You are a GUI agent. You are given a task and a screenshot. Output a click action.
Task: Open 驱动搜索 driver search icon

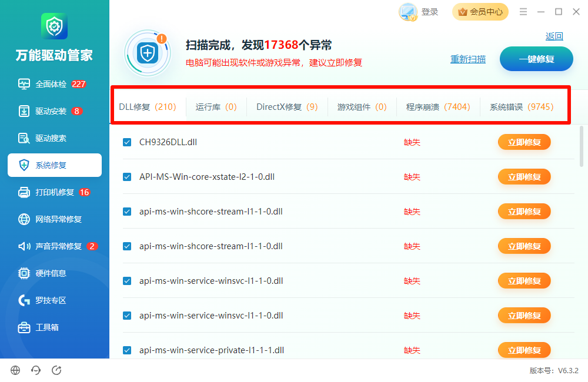24,138
